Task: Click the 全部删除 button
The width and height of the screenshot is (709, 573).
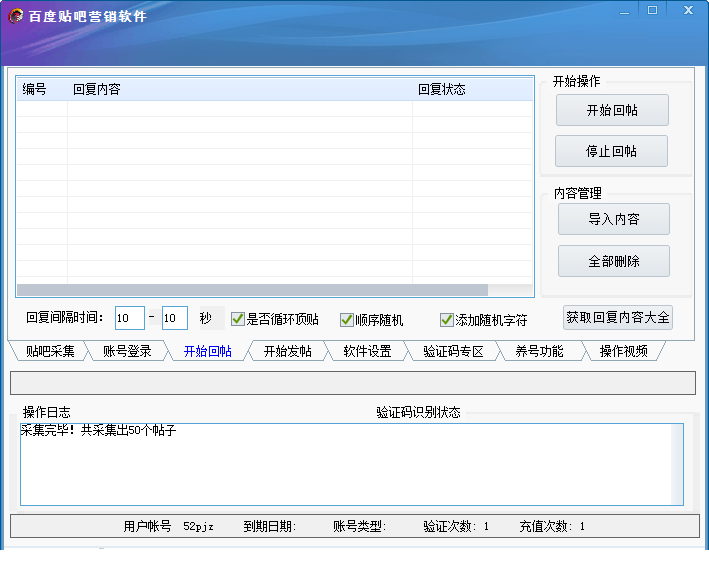Action: pyautogui.click(x=614, y=261)
